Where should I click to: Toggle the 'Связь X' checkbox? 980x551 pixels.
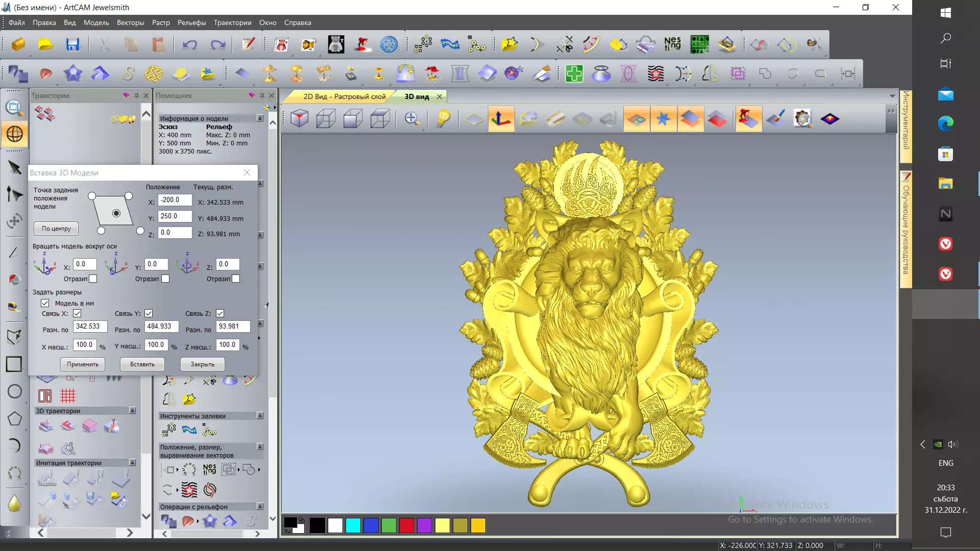point(77,313)
